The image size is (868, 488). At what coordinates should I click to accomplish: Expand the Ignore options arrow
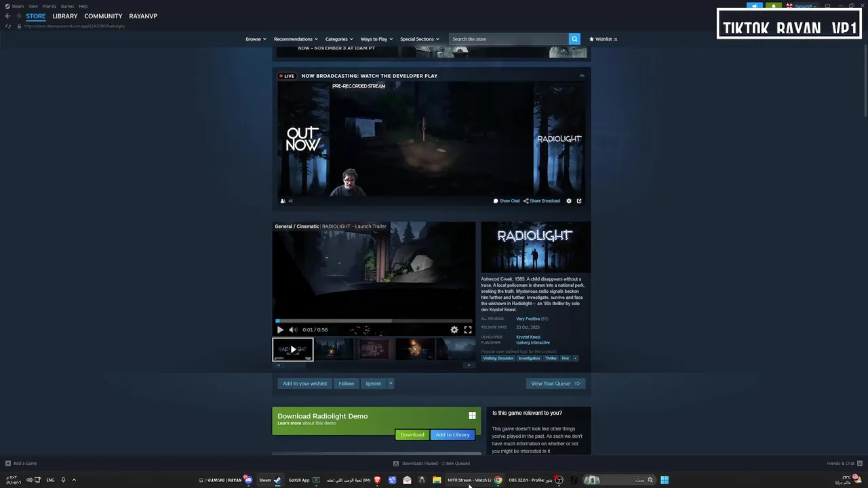391,384
